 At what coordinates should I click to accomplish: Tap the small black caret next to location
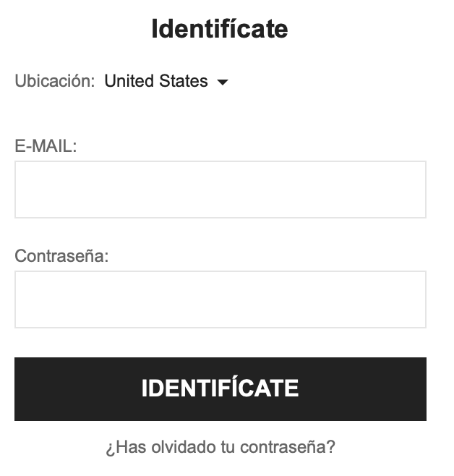(x=223, y=82)
